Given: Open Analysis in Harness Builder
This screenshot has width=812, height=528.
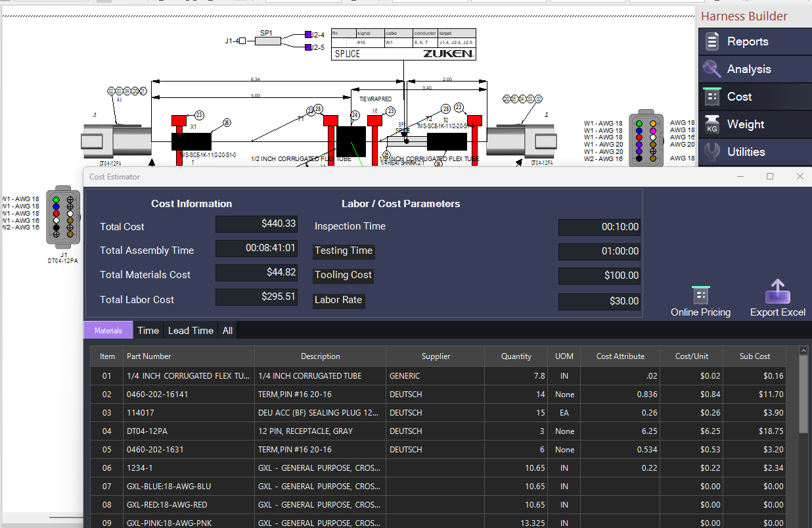Looking at the screenshot, I should (x=712, y=69).
